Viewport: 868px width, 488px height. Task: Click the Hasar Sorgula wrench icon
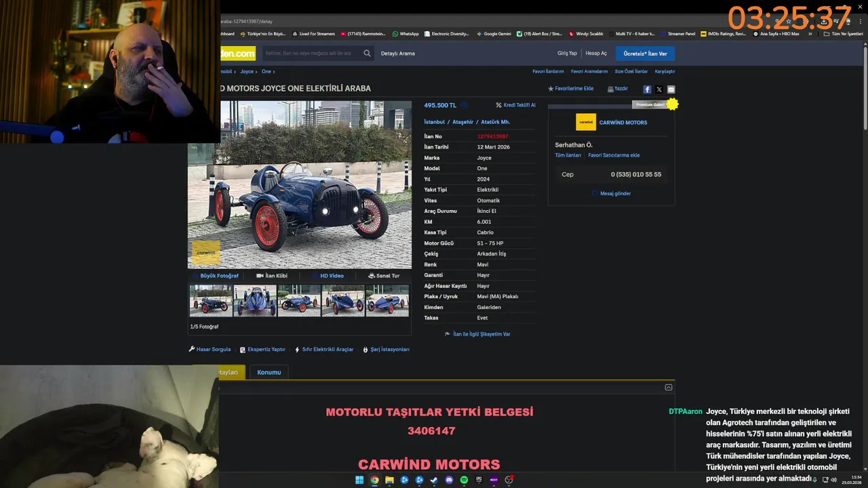(192, 349)
